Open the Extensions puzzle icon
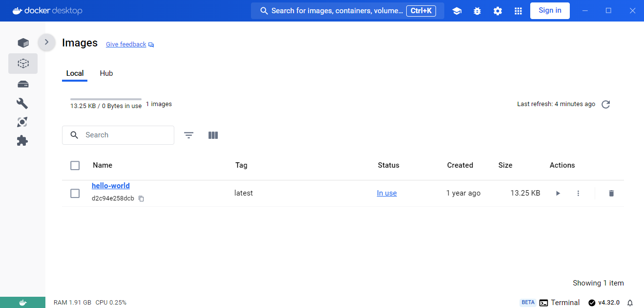The image size is (644, 308). 22,141
